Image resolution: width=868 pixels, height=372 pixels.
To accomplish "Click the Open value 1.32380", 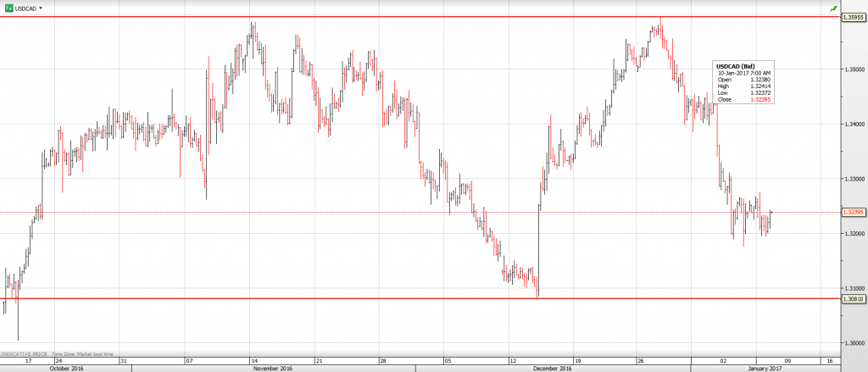I will click(761, 79).
